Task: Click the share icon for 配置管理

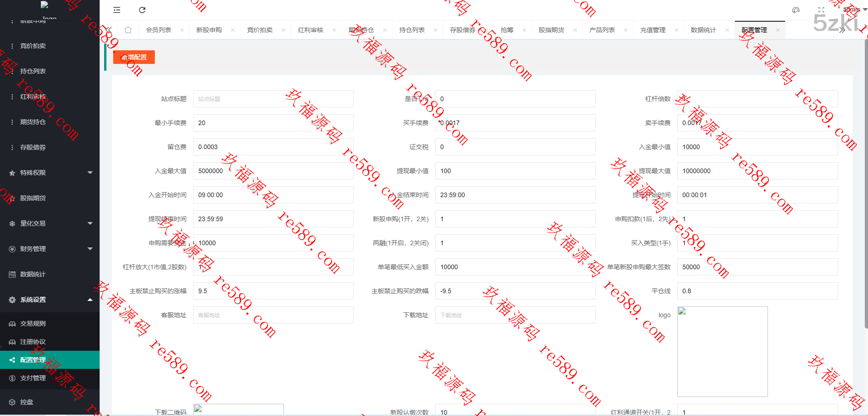Action: coord(12,360)
